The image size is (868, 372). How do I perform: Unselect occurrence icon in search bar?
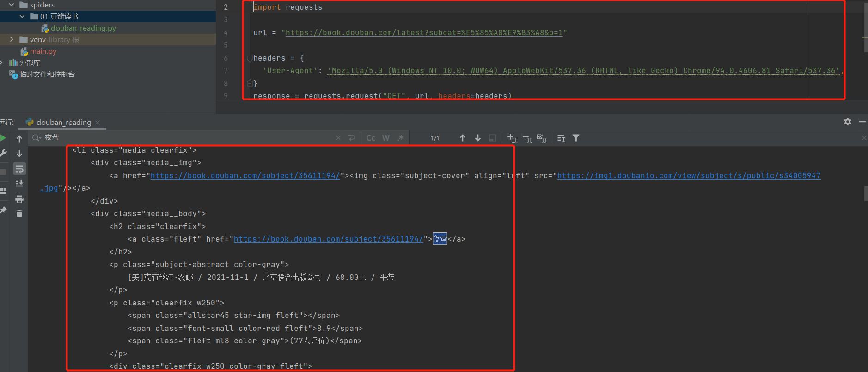click(x=527, y=138)
